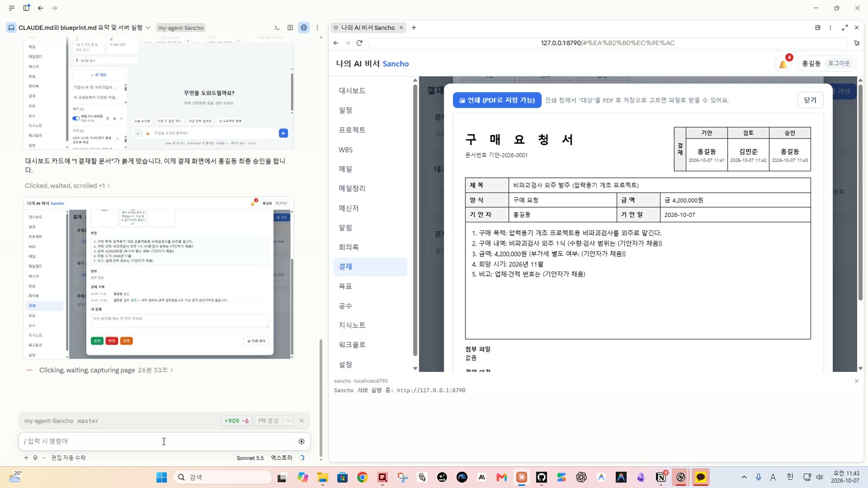Open the second screenshot thumbnail in chat

(x=158, y=278)
